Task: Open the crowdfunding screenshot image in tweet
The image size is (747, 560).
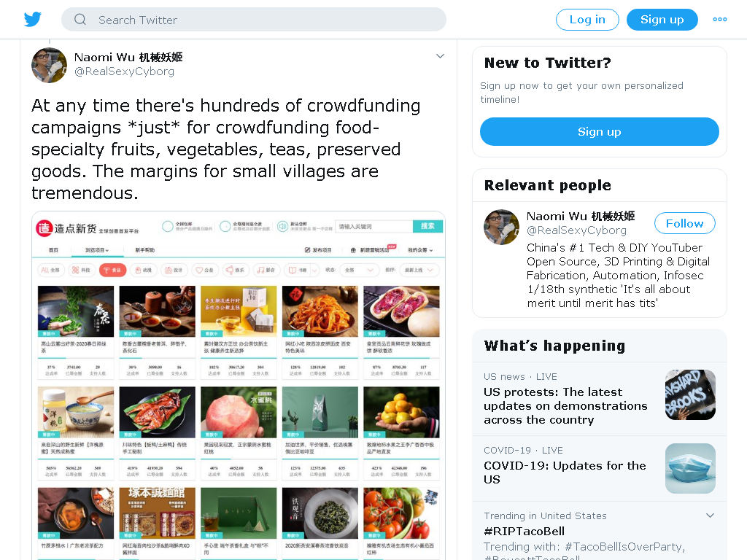Action: [x=239, y=386]
